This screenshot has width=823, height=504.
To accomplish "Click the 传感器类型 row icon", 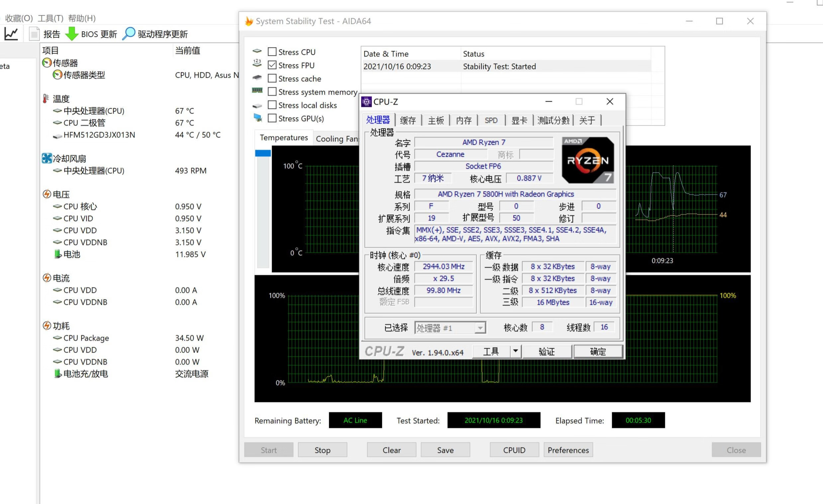I will pyautogui.click(x=57, y=75).
